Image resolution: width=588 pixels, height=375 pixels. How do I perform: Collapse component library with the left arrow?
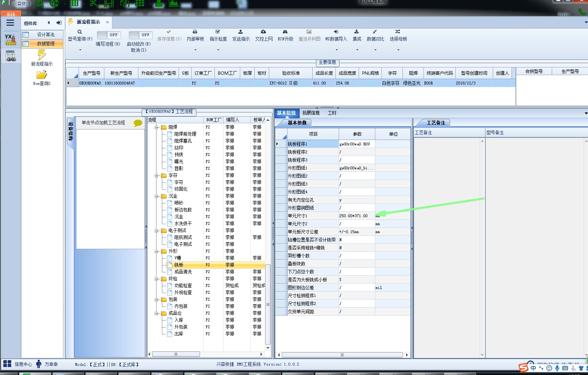coord(49,23)
